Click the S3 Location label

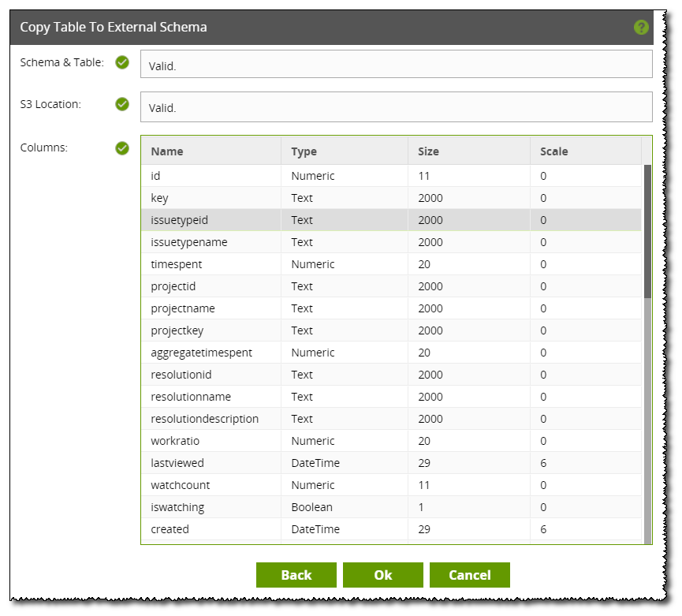pyautogui.click(x=50, y=104)
